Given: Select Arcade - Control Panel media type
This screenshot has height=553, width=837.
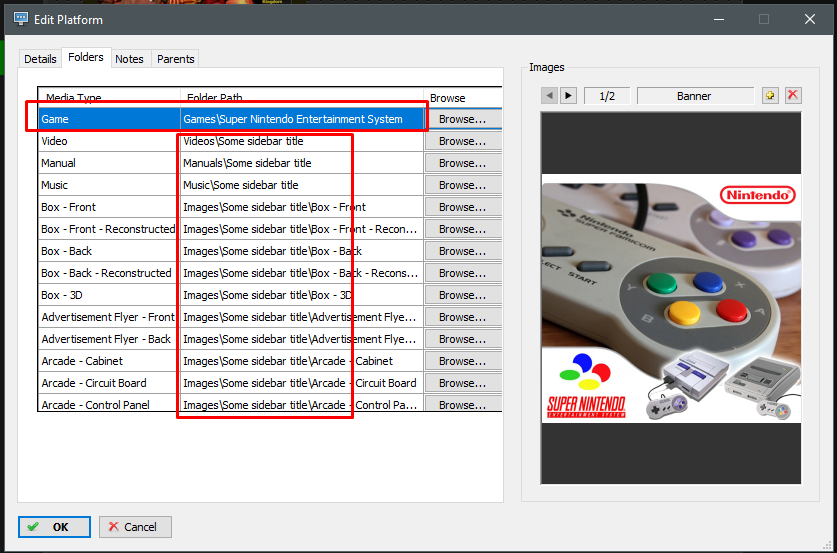Looking at the screenshot, I should tap(109, 404).
